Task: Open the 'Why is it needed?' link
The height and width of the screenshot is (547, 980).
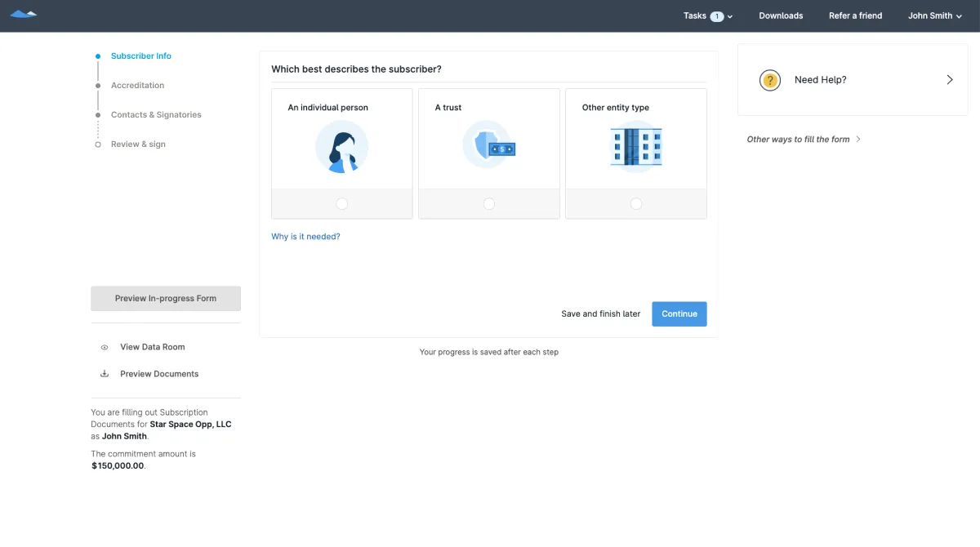Action: tap(305, 237)
